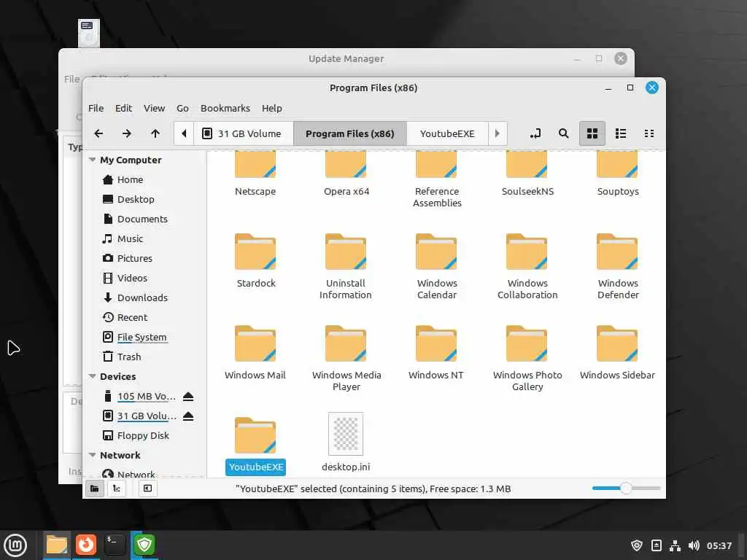The height and width of the screenshot is (560, 747).
Task: Select the Stardock folder
Action: pyautogui.click(x=256, y=260)
